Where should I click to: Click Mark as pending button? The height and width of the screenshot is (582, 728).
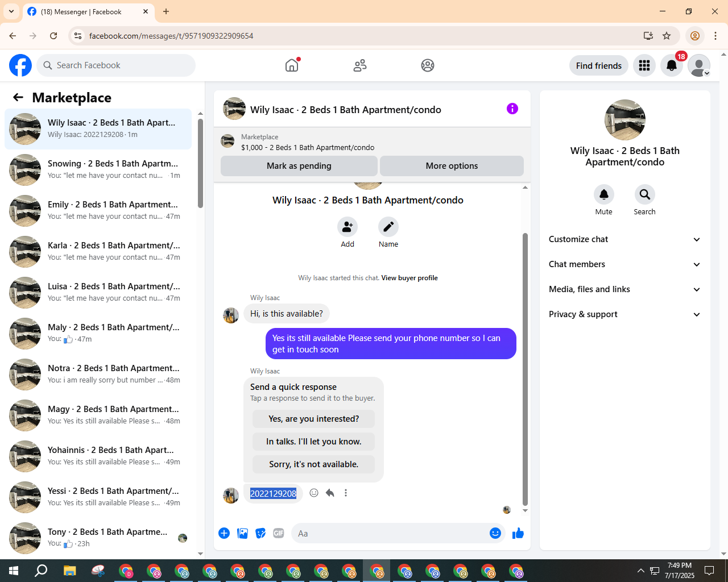coord(299,166)
